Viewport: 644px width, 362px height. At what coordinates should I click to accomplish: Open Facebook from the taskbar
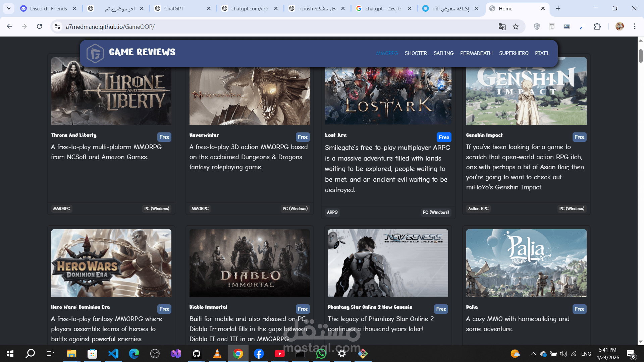[259, 354]
